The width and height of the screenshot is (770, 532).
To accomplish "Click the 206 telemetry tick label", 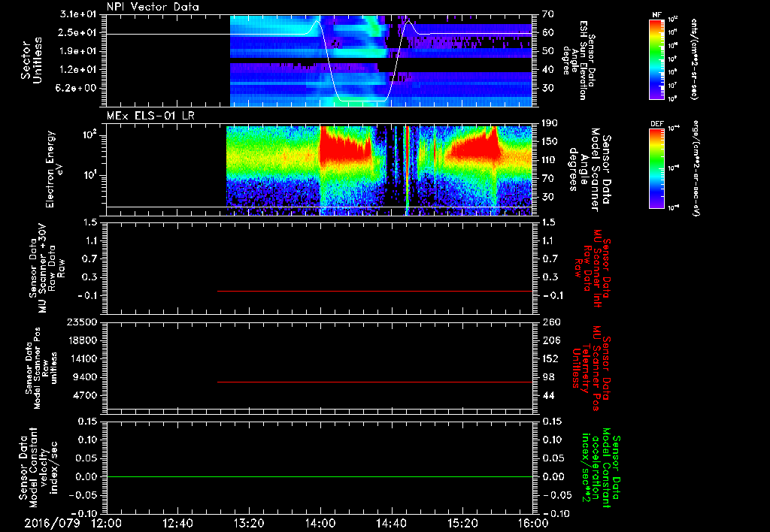I will pos(550,340).
